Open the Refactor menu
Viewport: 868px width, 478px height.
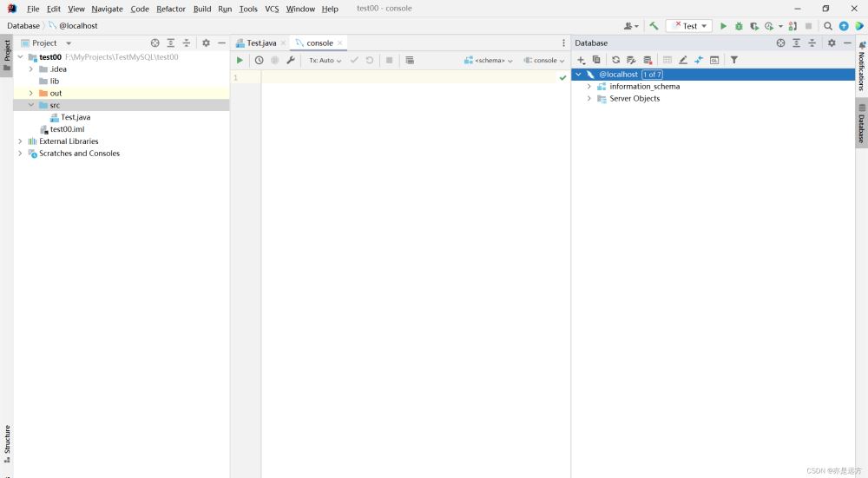(x=171, y=9)
